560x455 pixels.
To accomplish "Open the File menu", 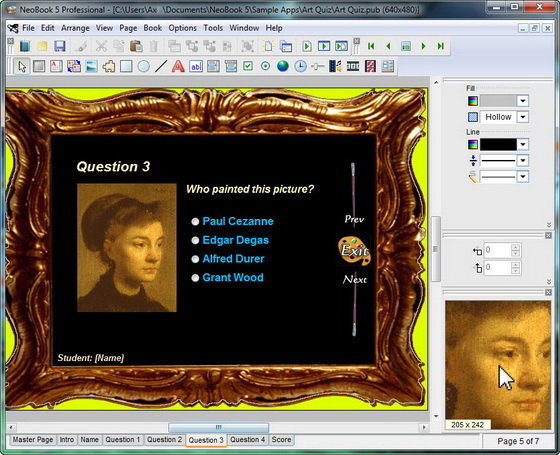I will coord(28,28).
